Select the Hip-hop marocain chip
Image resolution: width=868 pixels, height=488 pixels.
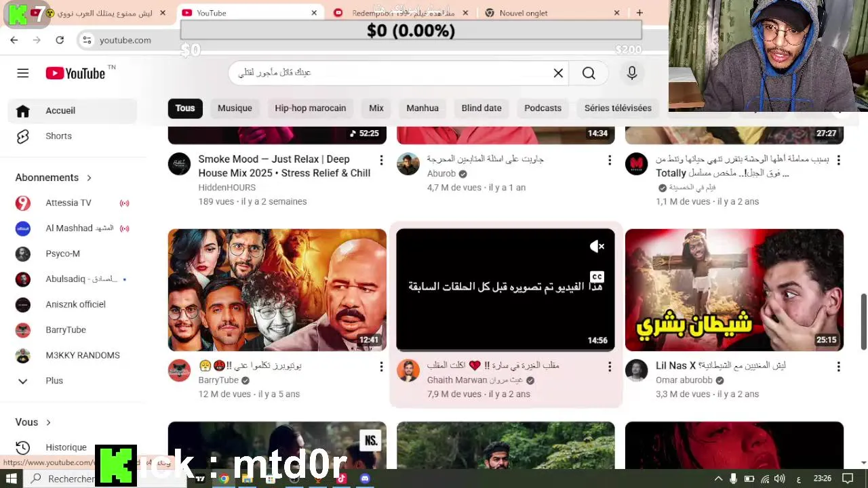click(311, 108)
